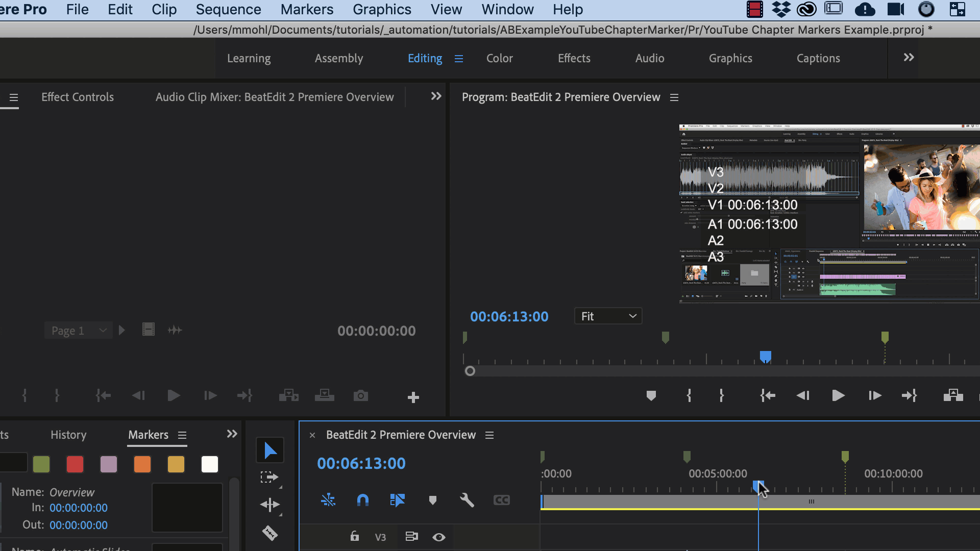Click the Lift button in Program monitor
This screenshot has width=980, height=551.
pos(953,395)
